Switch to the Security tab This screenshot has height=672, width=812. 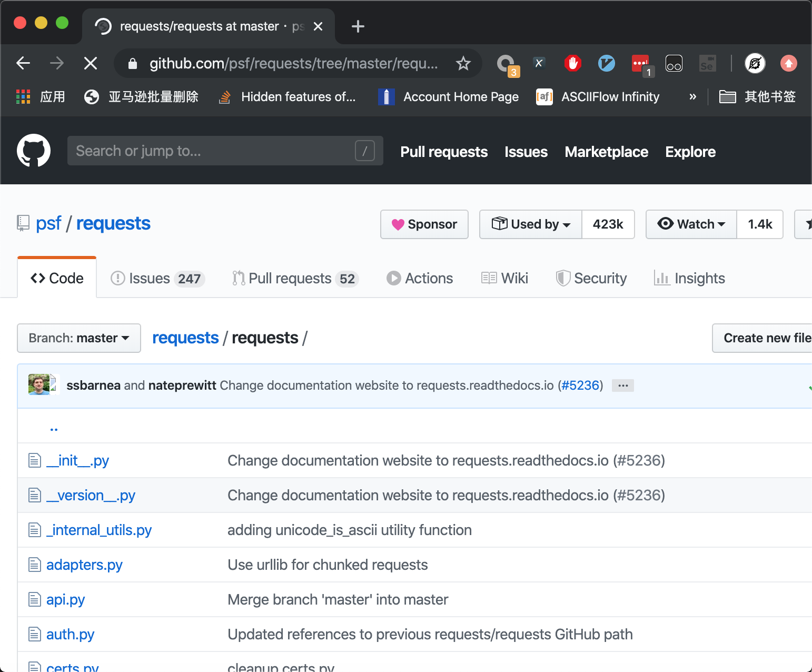(x=591, y=278)
